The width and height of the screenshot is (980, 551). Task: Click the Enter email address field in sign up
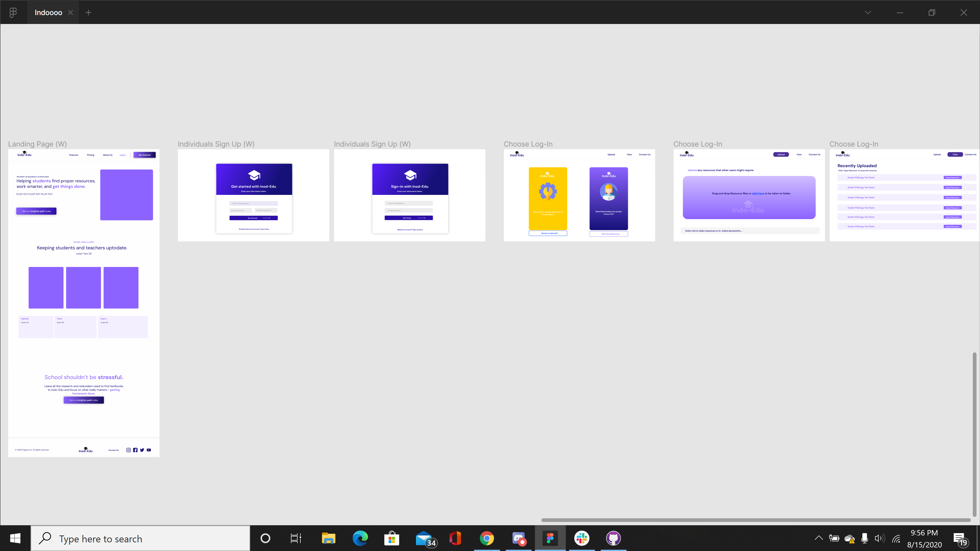tap(253, 204)
